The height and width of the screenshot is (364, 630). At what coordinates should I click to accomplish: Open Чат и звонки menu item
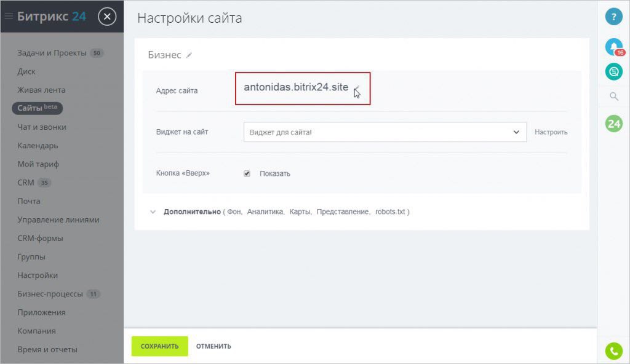pyautogui.click(x=42, y=127)
